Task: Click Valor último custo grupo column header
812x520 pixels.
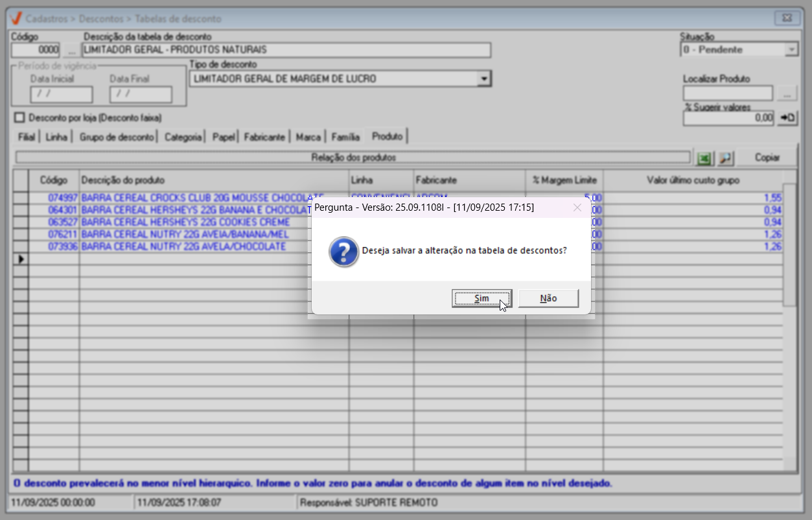Action: pos(693,180)
